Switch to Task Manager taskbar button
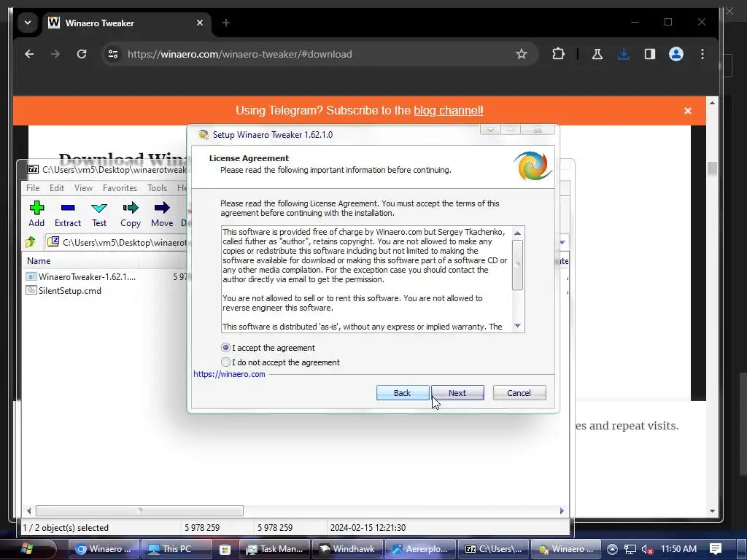Viewport: 747px width, 560px height. tap(274, 549)
